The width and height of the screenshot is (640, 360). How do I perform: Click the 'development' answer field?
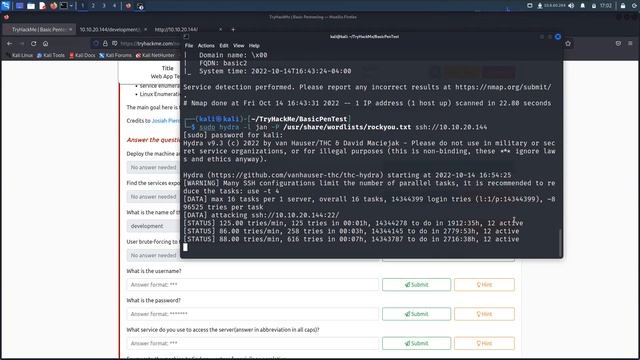point(153,226)
